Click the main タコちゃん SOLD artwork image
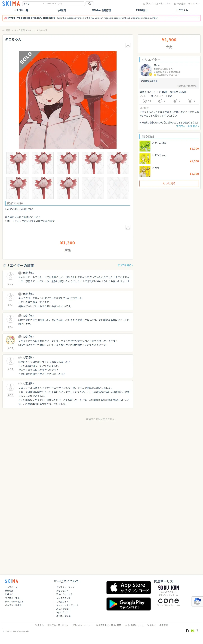The width and height of the screenshot is (203, 644). coord(68,100)
